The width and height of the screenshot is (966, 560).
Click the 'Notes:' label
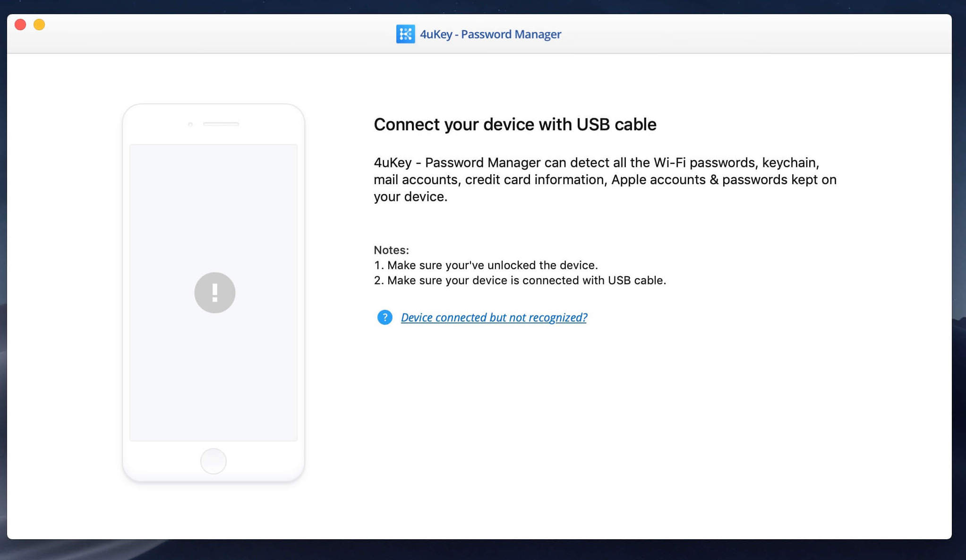coord(391,250)
